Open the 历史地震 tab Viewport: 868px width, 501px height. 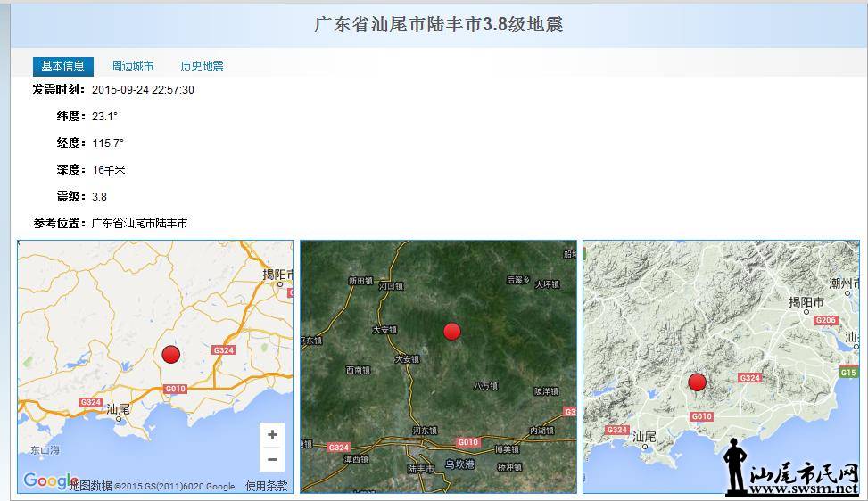pyautogui.click(x=202, y=66)
